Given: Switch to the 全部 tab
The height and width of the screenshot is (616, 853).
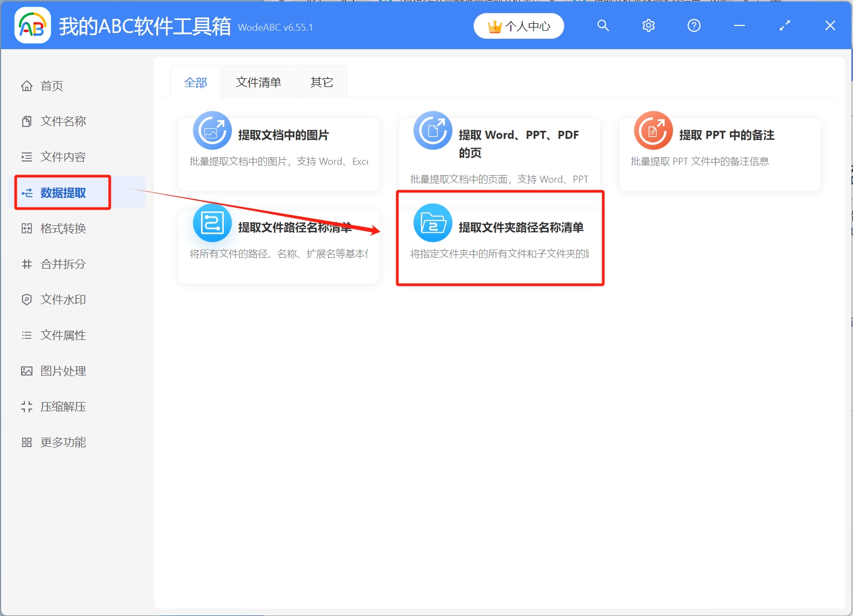Looking at the screenshot, I should (195, 82).
